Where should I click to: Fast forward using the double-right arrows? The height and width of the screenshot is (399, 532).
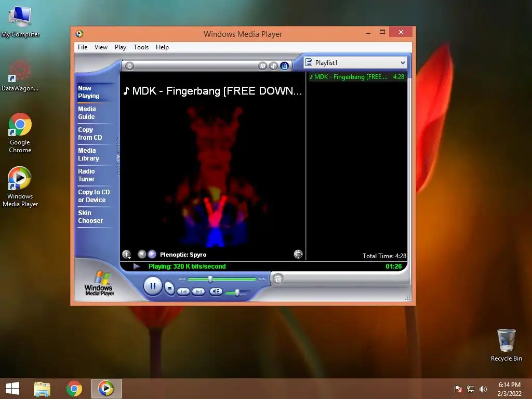(262, 279)
